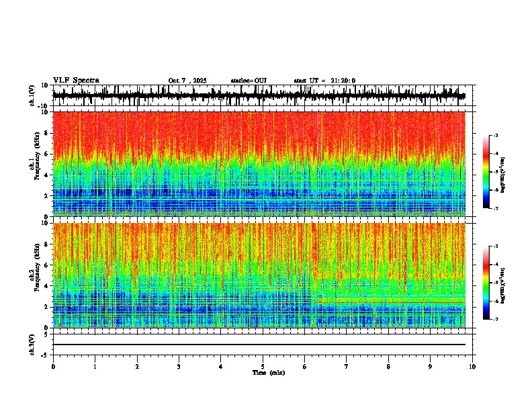Image resolution: width=532 pixels, height=411 pixels.
Task: Click the "6" kHz tick of ch.1 spectrogram
Action: point(46,154)
